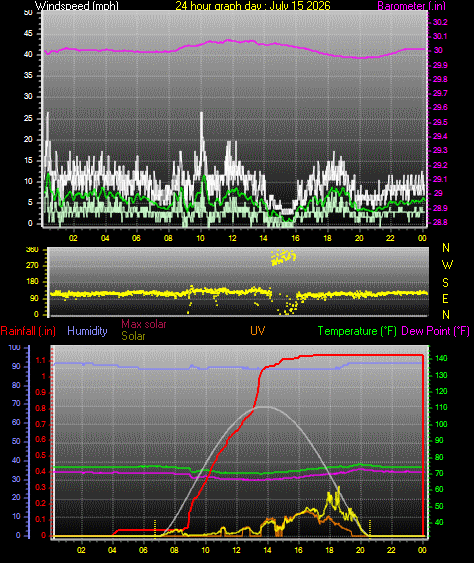The height and width of the screenshot is (563, 474).
Task: Click the '24 hour graph day : July 15 2026' title
Action: pos(253,5)
